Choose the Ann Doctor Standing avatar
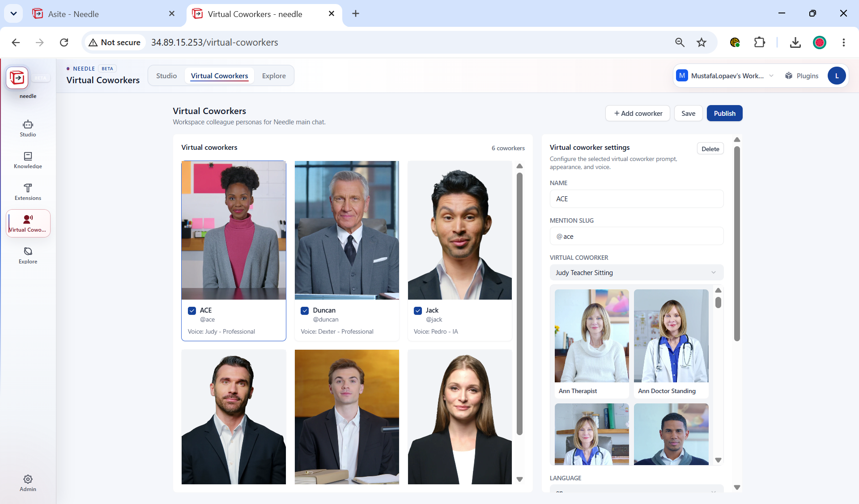This screenshot has width=859, height=504. 671,343
